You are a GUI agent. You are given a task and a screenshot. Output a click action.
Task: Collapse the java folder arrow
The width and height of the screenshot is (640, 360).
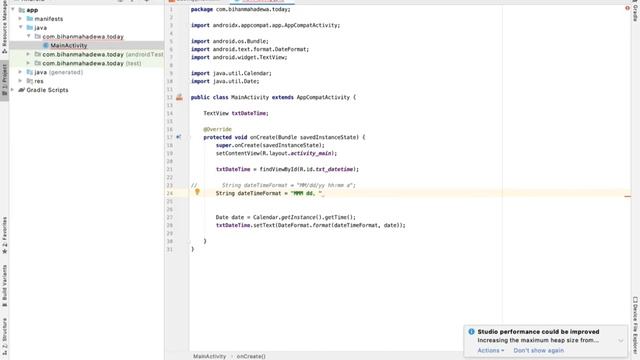pos(20,27)
